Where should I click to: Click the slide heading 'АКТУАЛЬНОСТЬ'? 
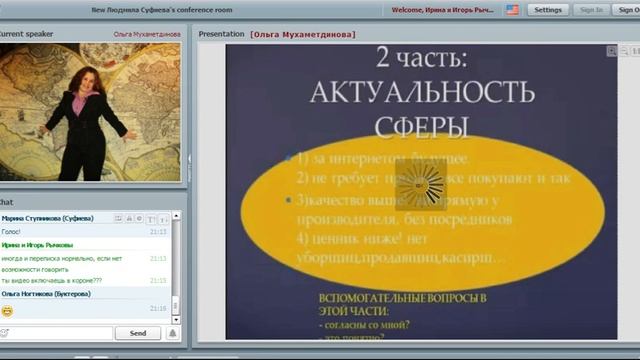pos(422,92)
